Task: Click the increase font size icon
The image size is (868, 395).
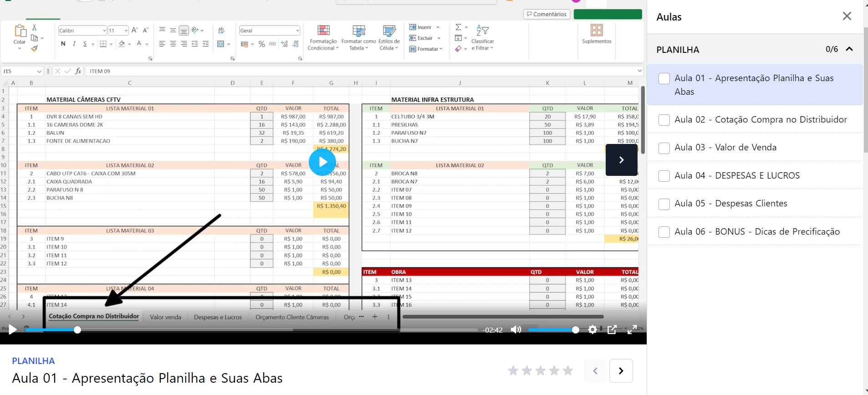Action: click(x=134, y=30)
